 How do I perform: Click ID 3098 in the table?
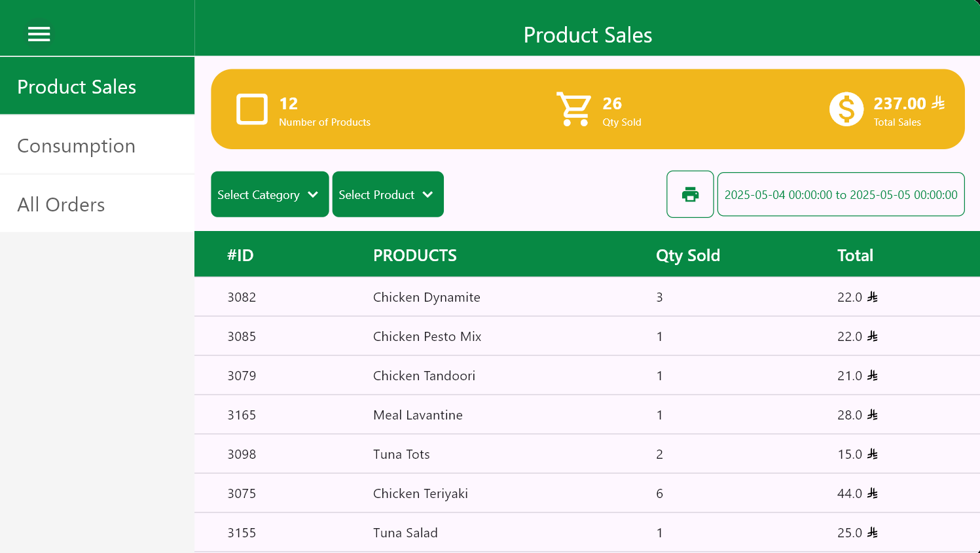point(242,454)
